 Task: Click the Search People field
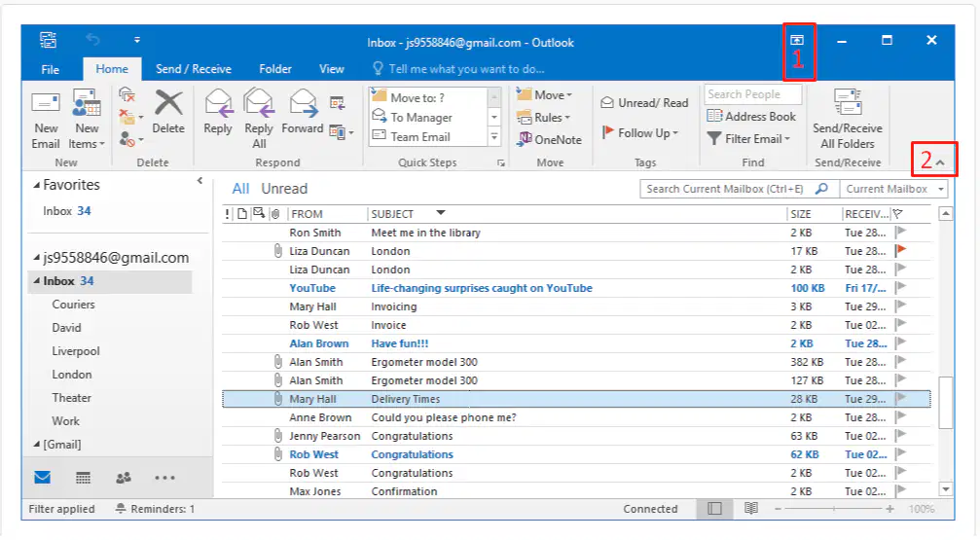753,94
